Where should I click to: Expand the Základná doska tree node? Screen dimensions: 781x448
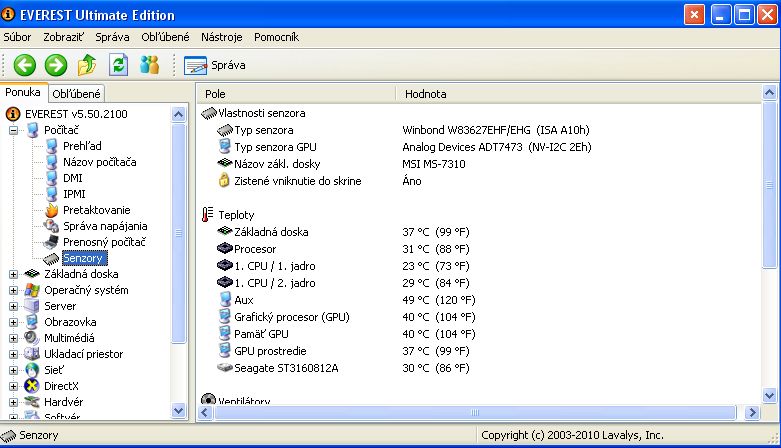[13, 274]
